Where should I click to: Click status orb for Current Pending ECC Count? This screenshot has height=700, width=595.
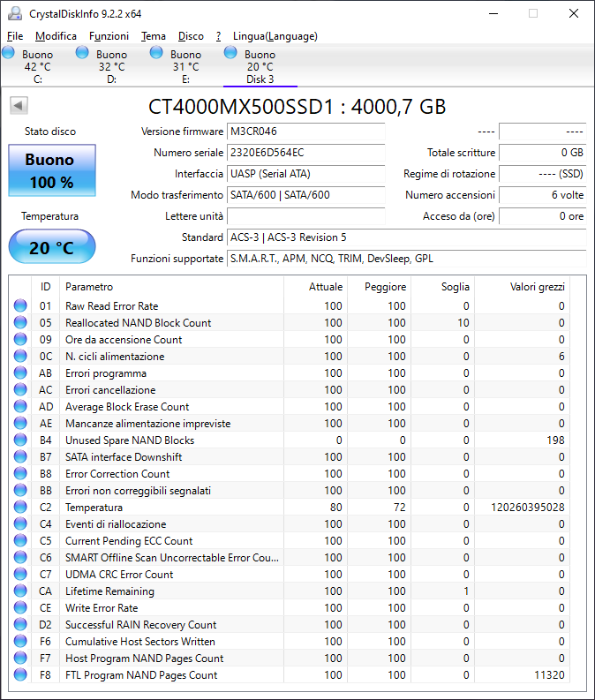20,540
